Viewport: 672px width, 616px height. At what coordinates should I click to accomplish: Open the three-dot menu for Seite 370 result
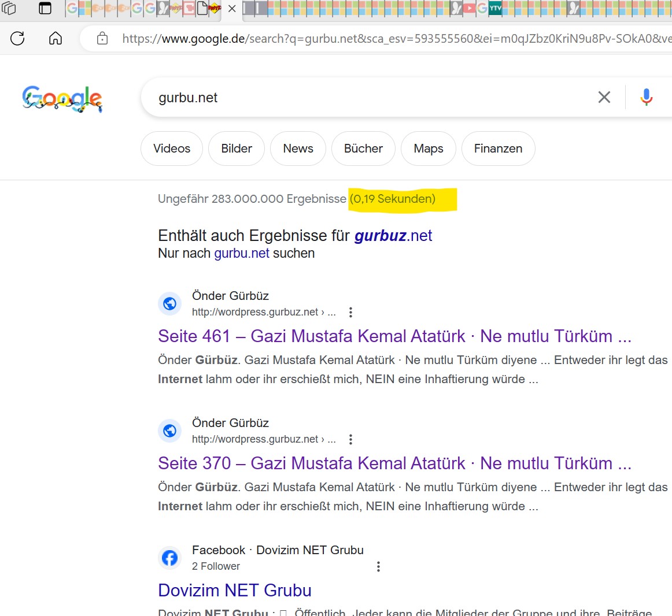tap(350, 439)
